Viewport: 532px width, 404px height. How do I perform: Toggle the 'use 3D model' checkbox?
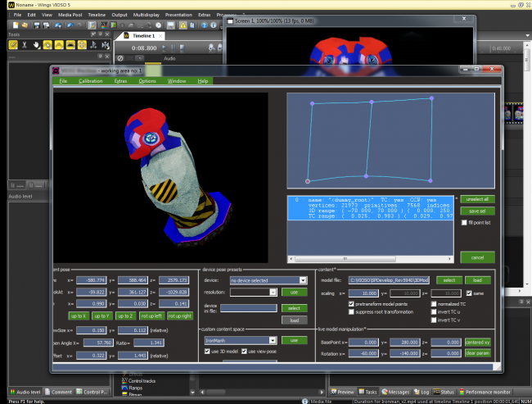click(x=208, y=351)
